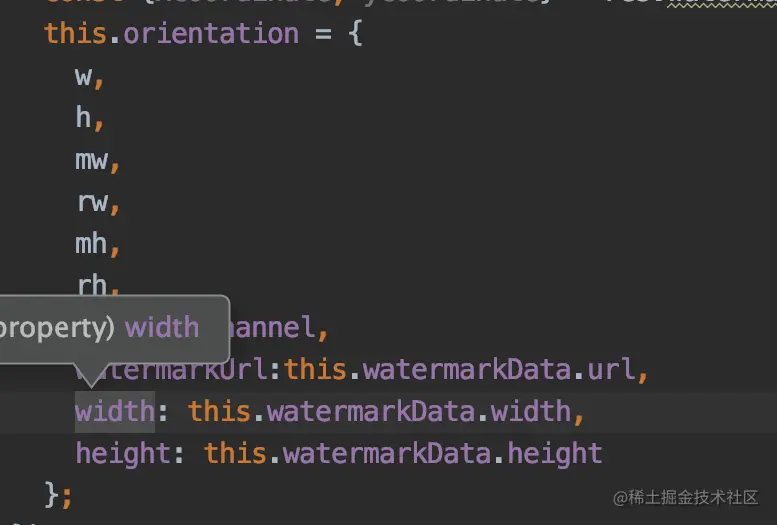Click the trailing 'height' after watermarkData
The image size is (777, 525).
[x=555, y=453]
